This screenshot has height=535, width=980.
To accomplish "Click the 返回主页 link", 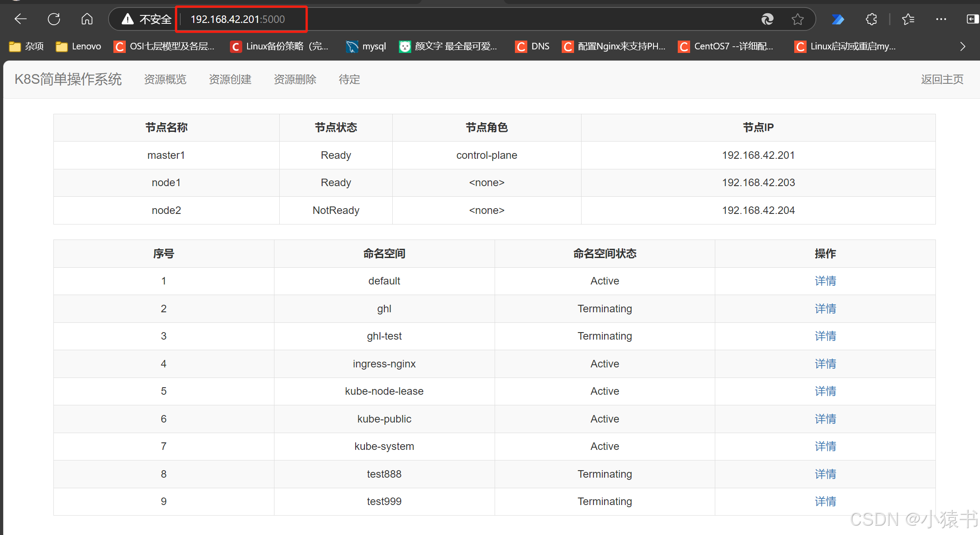I will click(942, 79).
